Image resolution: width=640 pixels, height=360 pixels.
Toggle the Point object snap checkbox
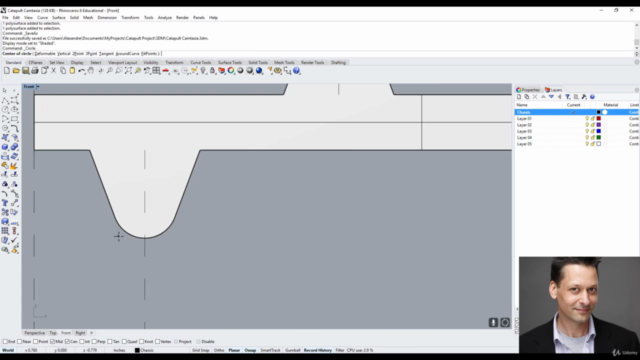(35, 342)
